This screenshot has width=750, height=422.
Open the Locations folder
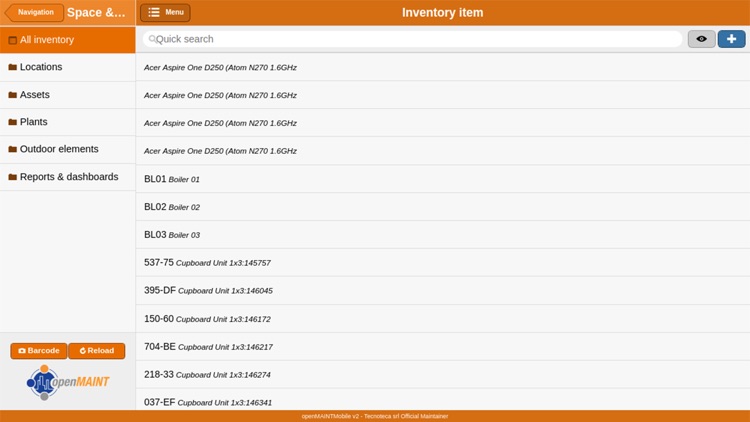pyautogui.click(x=67, y=67)
